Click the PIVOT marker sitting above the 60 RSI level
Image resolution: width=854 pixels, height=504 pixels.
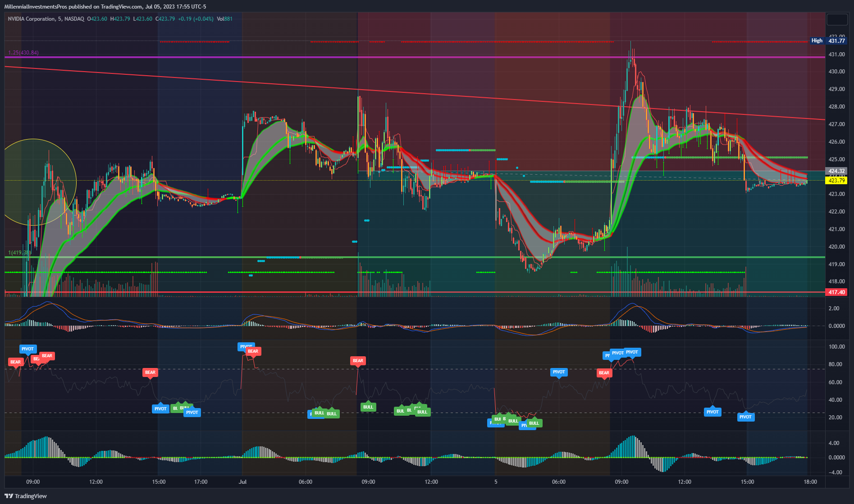click(x=559, y=372)
